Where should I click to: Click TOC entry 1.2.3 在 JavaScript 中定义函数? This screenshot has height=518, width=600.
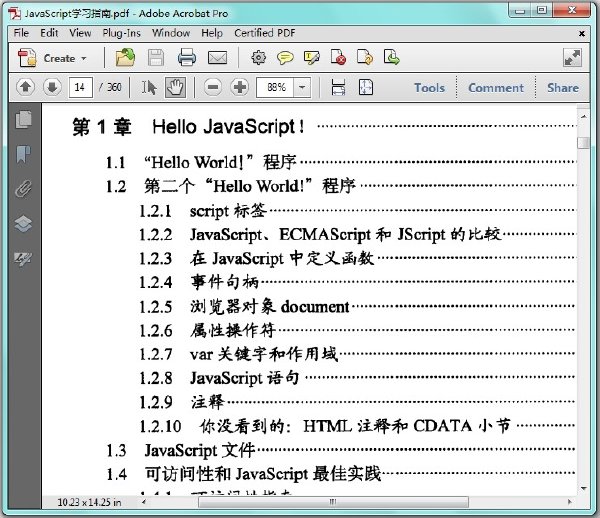point(256,259)
